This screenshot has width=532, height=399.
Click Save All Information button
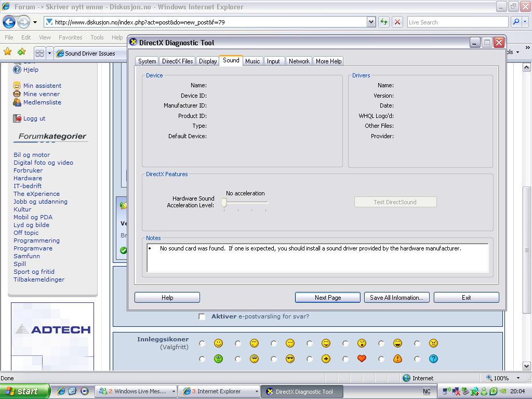[x=396, y=298]
